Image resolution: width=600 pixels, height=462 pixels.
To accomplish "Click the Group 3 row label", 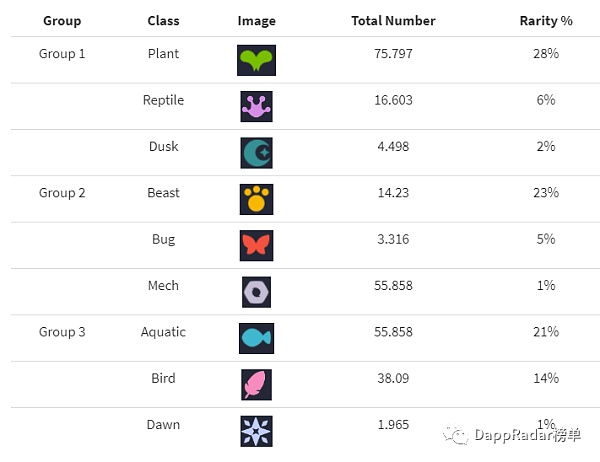I will click(62, 331).
